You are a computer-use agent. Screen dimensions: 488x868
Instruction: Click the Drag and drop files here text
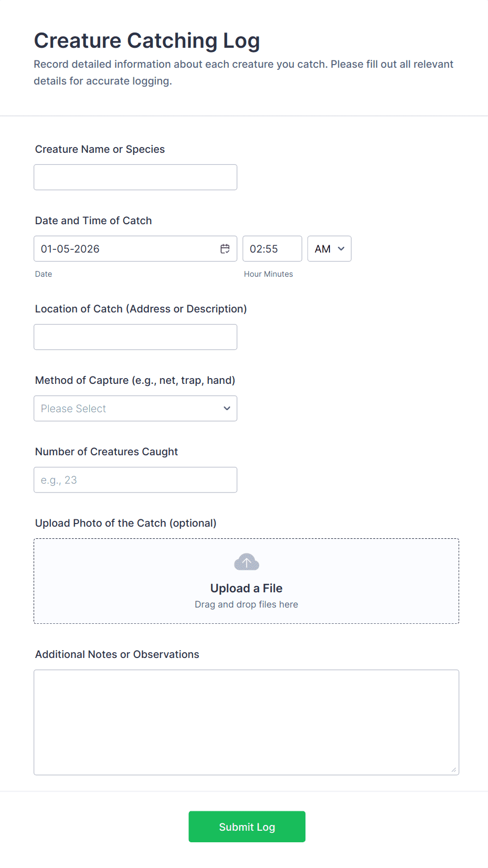coord(246,604)
